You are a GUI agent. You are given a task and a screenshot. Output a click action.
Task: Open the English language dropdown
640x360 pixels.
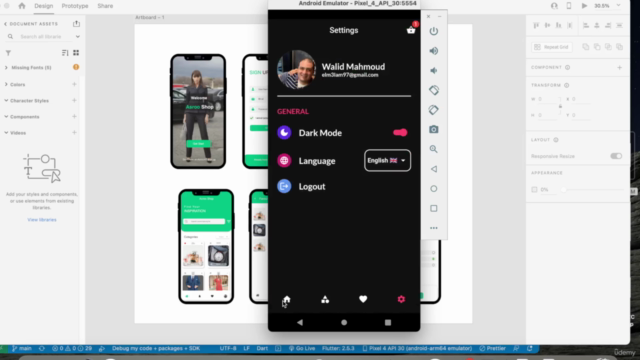pos(387,160)
